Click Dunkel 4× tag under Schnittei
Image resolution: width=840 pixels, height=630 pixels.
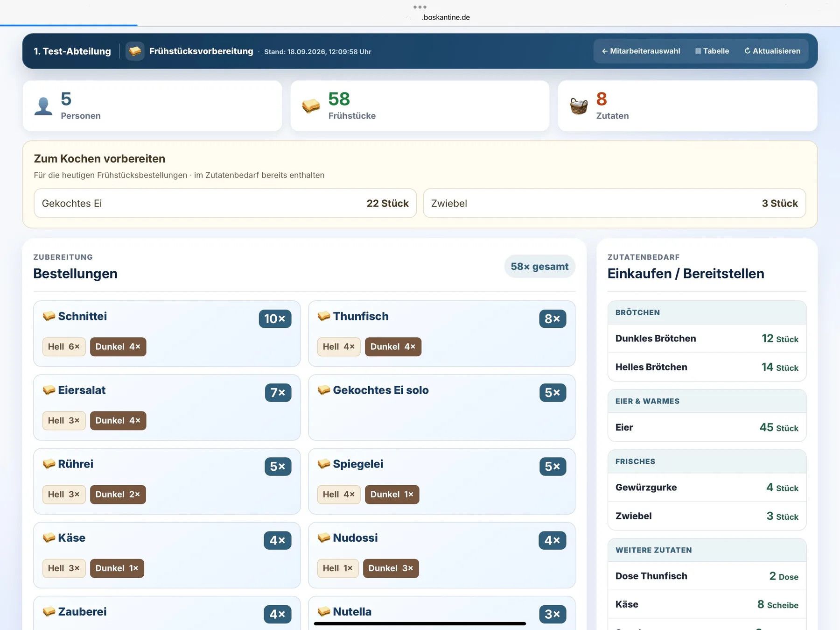[x=118, y=347]
